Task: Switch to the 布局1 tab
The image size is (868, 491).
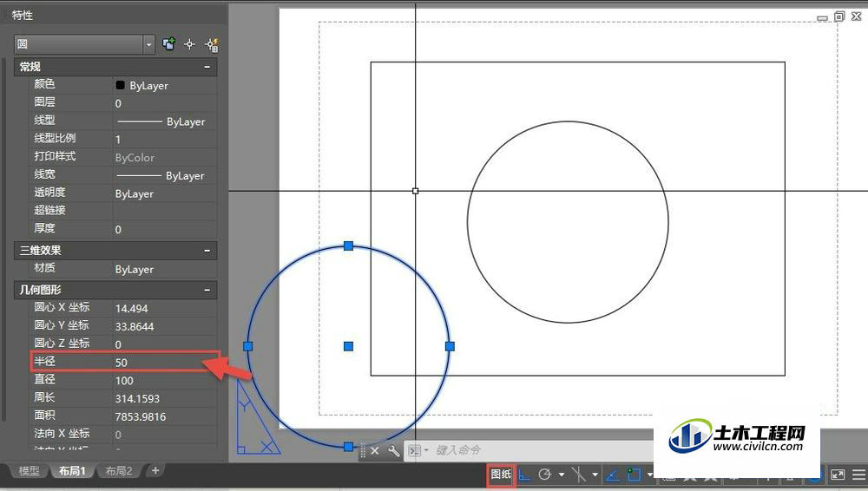Action: coord(72,471)
